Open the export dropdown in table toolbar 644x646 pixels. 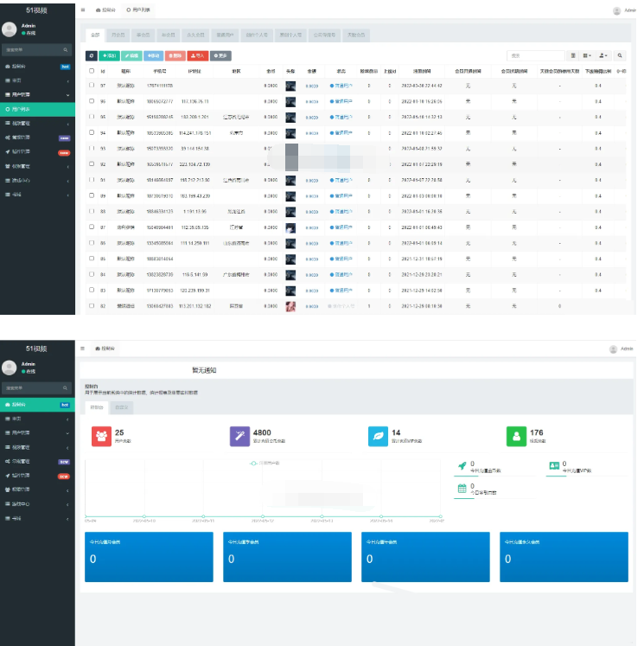tap(603, 55)
